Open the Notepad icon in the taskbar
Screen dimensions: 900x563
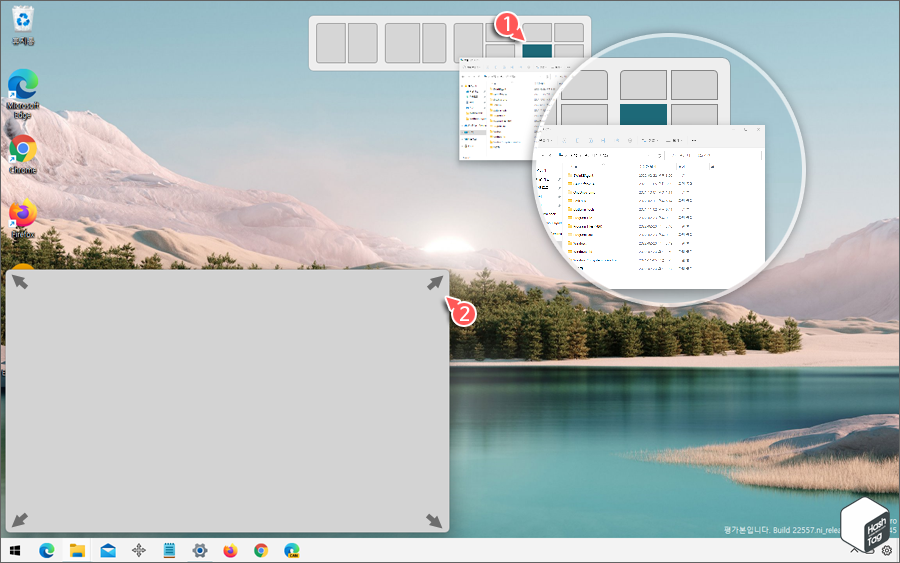(169, 551)
